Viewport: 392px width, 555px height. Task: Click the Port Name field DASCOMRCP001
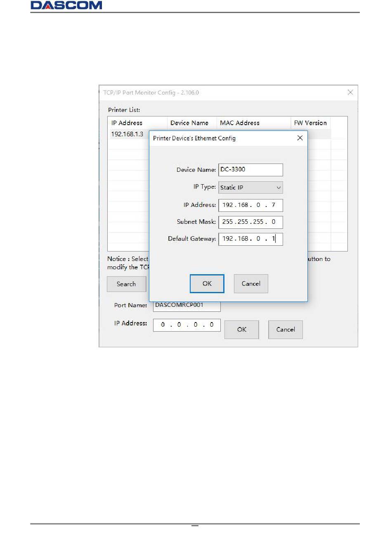187,306
